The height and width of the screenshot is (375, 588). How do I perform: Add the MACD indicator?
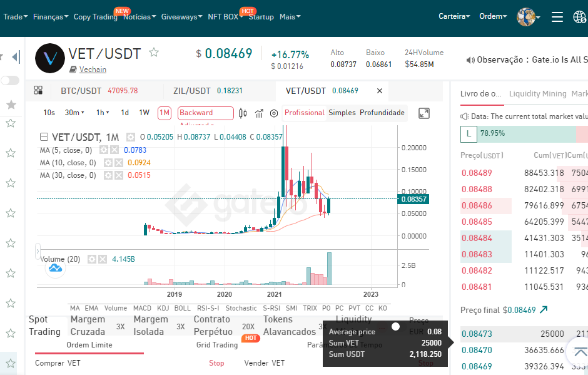[142, 308]
